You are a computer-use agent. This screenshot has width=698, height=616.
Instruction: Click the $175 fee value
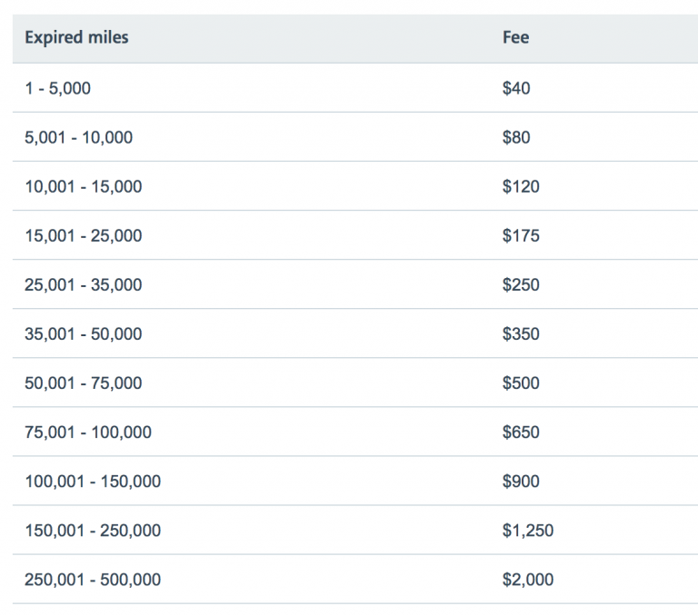click(x=520, y=236)
